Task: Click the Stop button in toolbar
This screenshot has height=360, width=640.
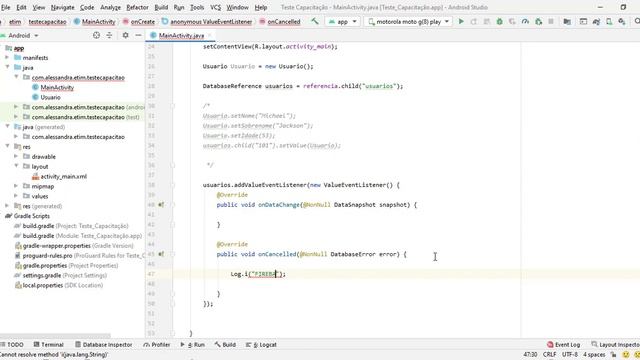Action: [x=551, y=21]
